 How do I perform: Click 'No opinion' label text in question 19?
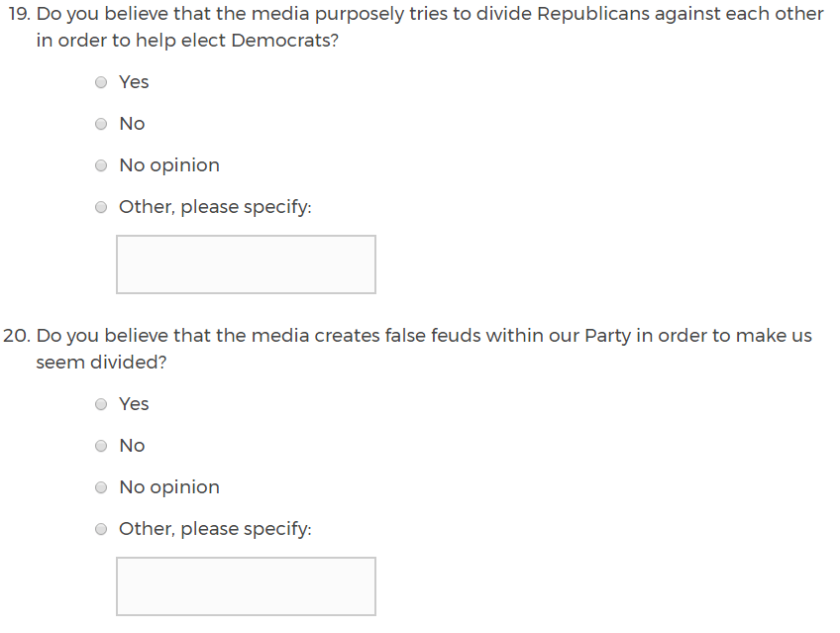[x=169, y=165]
